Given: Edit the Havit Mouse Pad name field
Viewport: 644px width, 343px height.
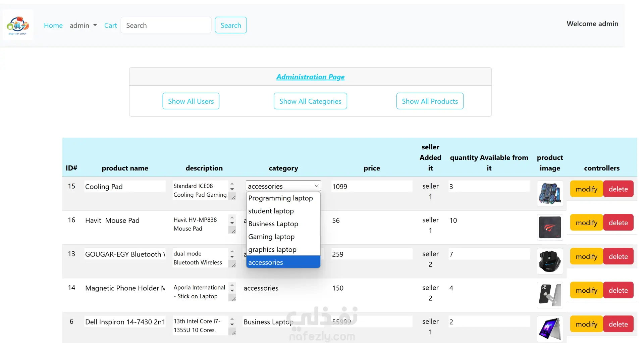Looking at the screenshot, I should point(125,220).
